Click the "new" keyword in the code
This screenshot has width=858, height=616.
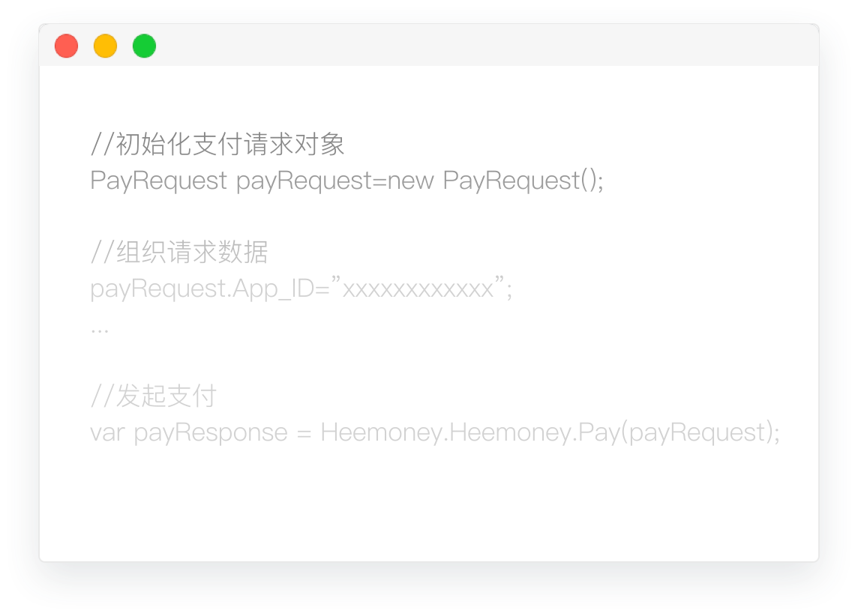click(x=410, y=181)
